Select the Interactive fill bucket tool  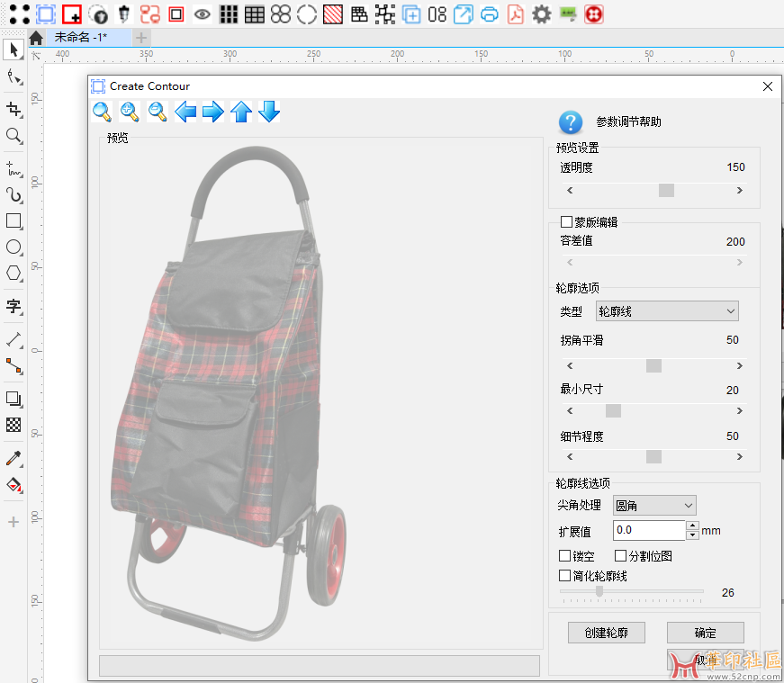pyautogui.click(x=14, y=484)
